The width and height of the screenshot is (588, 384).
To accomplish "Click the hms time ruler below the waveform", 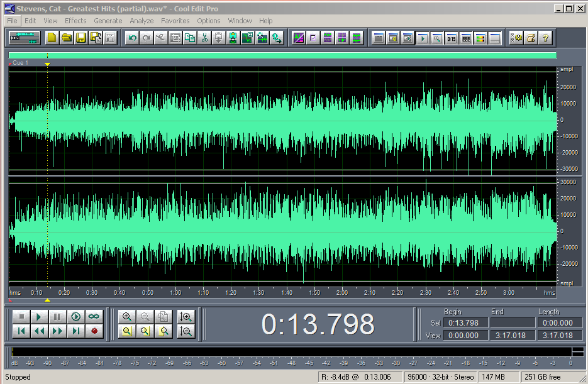I will 282,293.
